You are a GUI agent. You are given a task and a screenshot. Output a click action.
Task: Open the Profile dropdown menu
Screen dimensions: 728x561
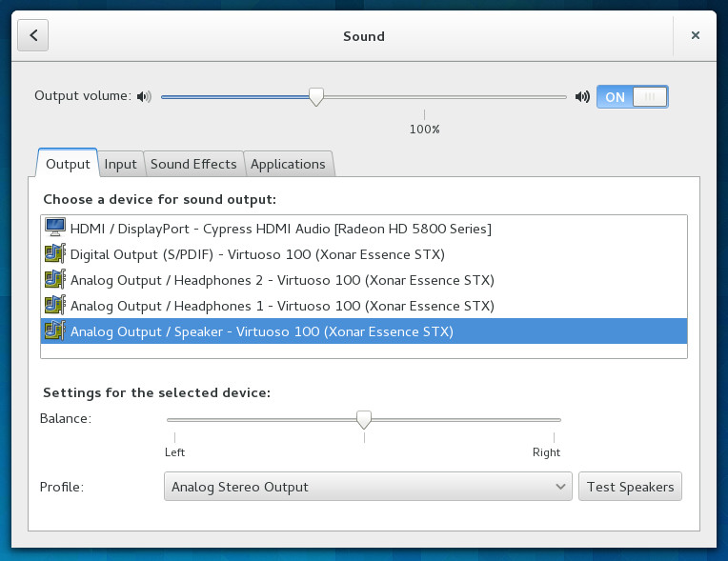click(x=368, y=487)
